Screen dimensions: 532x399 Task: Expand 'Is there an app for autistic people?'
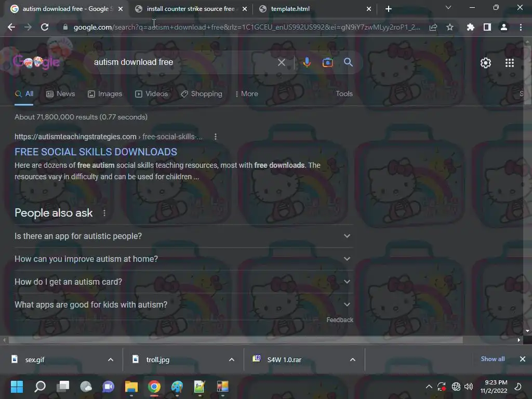183,236
